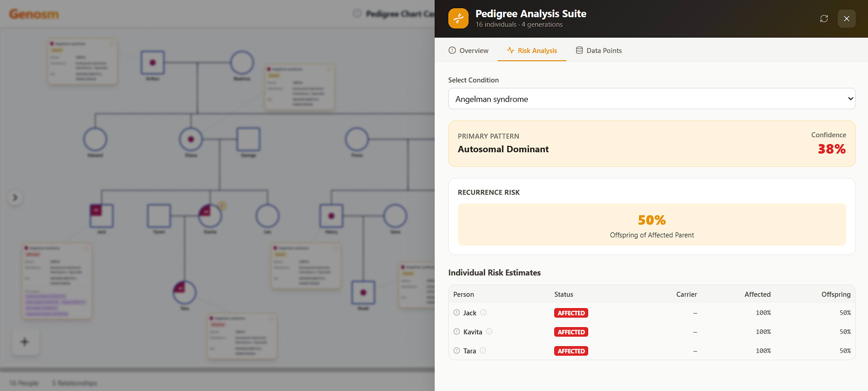Viewport: 868px width, 391px height.
Task: Select Noah's square node in the pedigree
Action: pyautogui.click(x=363, y=292)
